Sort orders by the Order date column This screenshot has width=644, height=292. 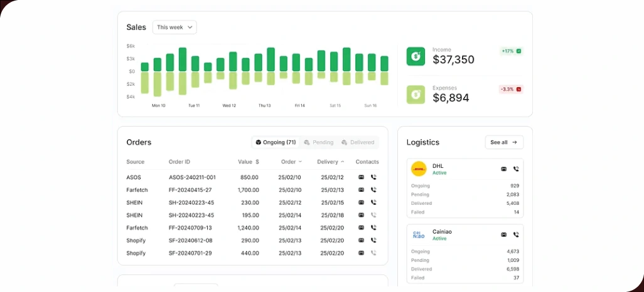[291, 162]
